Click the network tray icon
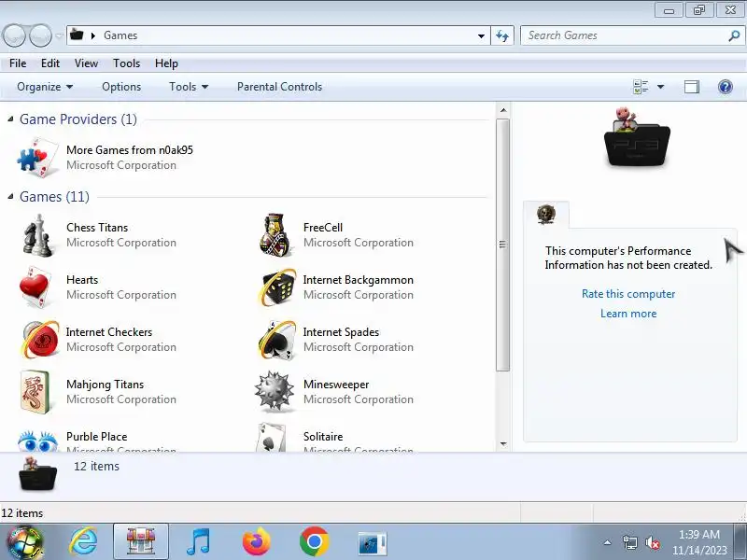747x560 pixels. (629, 542)
